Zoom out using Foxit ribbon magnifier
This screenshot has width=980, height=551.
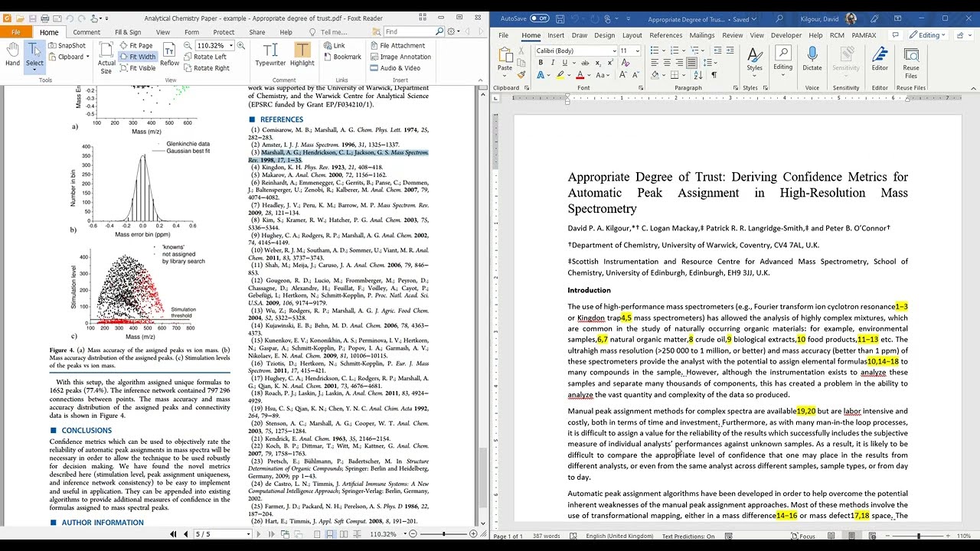pos(188,46)
